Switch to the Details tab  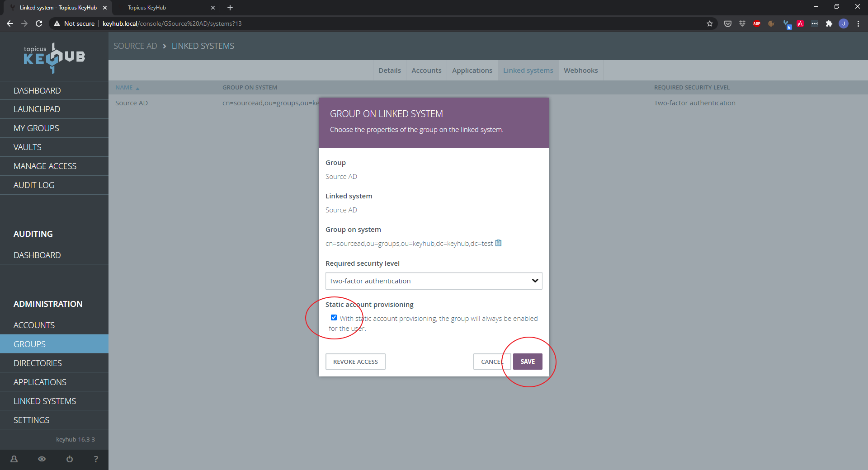pos(390,70)
